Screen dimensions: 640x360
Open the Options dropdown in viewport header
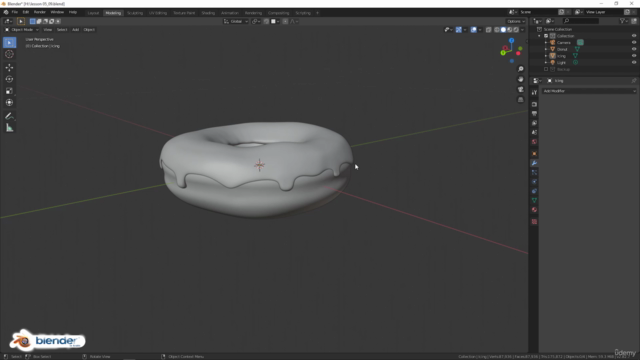pyautogui.click(x=516, y=21)
